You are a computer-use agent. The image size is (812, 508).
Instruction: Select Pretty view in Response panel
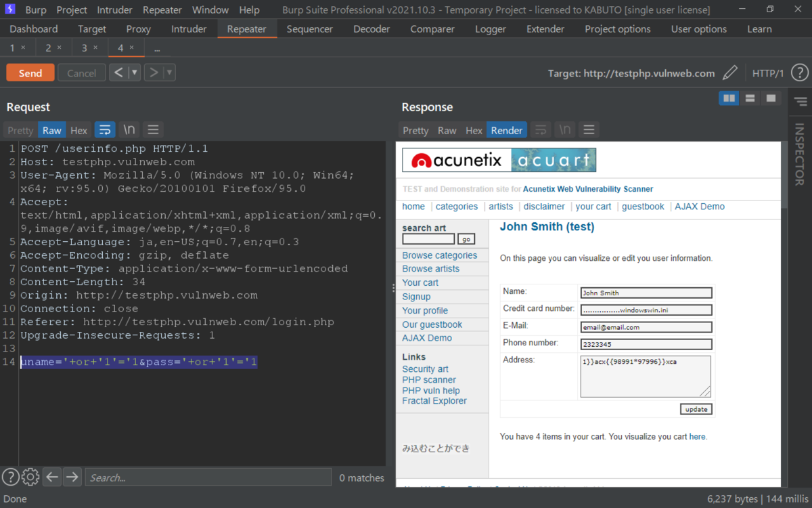[x=415, y=130]
